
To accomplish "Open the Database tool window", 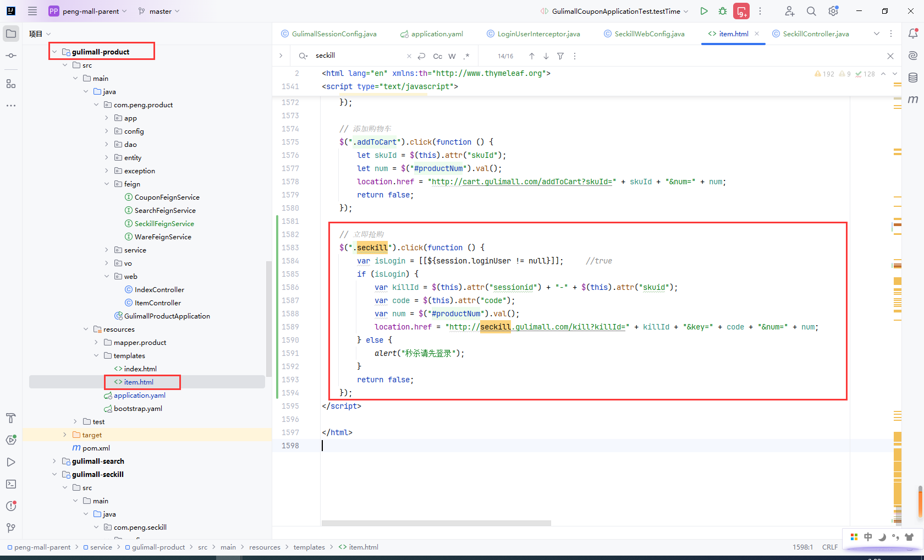I will click(x=913, y=78).
